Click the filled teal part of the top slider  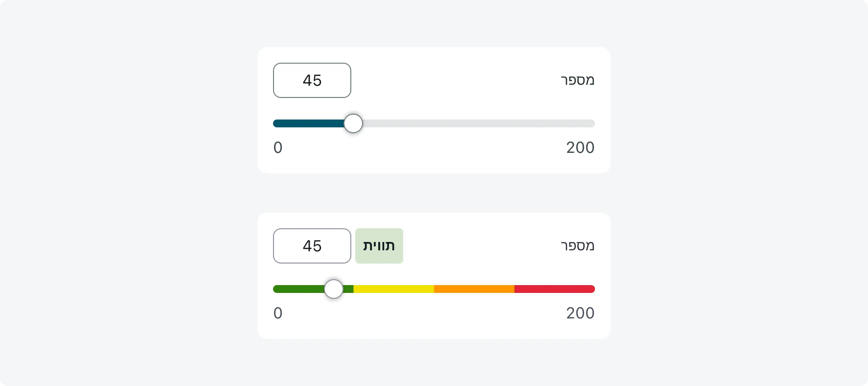click(x=308, y=123)
